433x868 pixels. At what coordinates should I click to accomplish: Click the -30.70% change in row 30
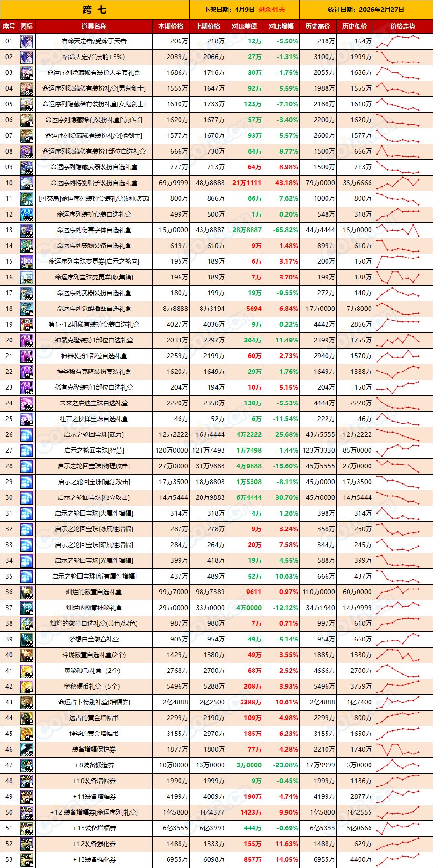(x=285, y=498)
